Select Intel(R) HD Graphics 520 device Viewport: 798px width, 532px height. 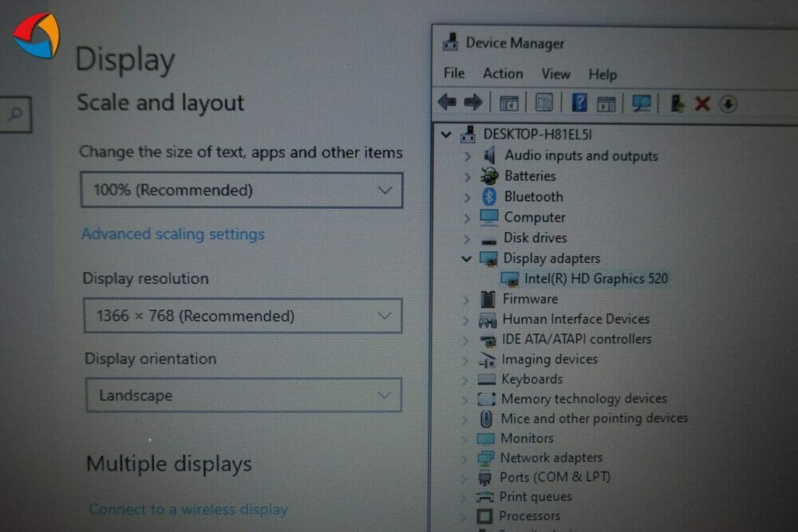tap(596, 278)
